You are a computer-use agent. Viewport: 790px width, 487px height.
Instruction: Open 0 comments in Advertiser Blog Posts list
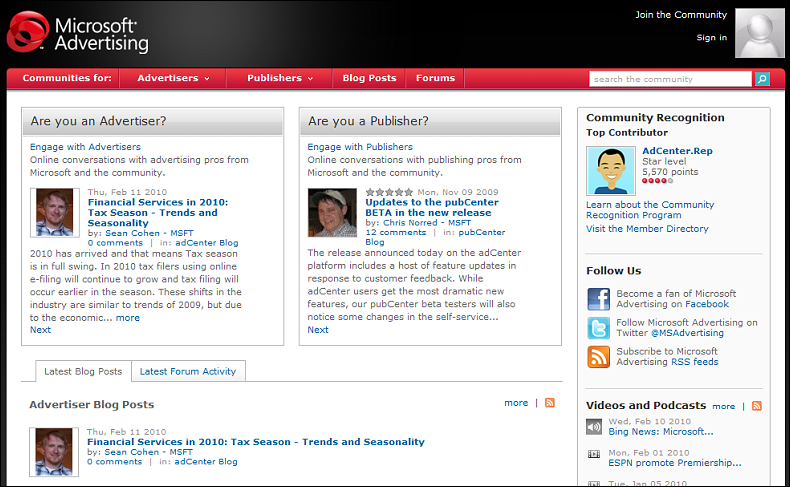[x=114, y=462]
